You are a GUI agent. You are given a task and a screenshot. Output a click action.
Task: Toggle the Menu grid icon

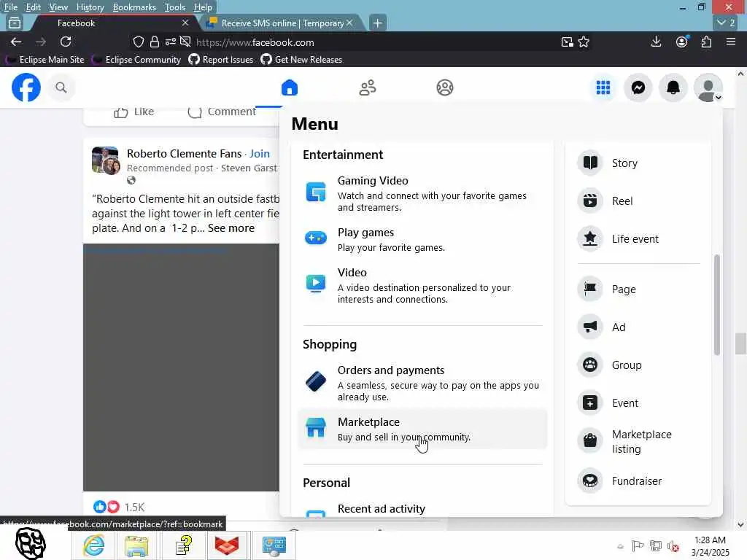(603, 87)
